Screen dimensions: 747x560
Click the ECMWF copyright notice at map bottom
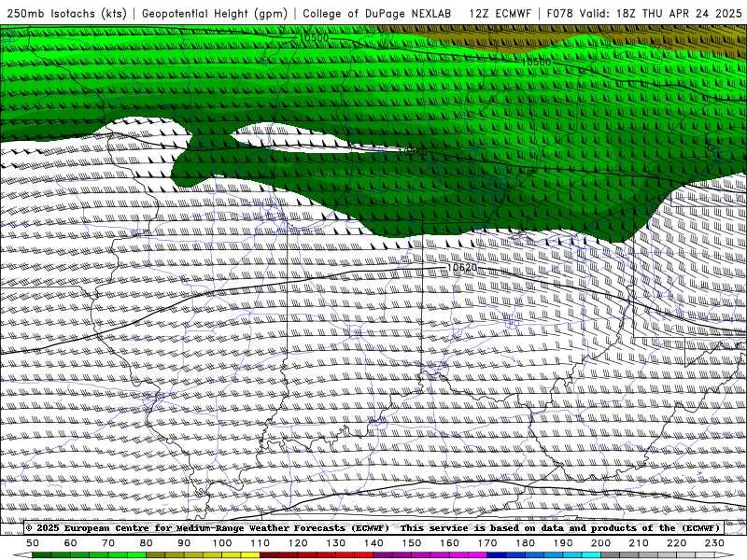pos(373,528)
